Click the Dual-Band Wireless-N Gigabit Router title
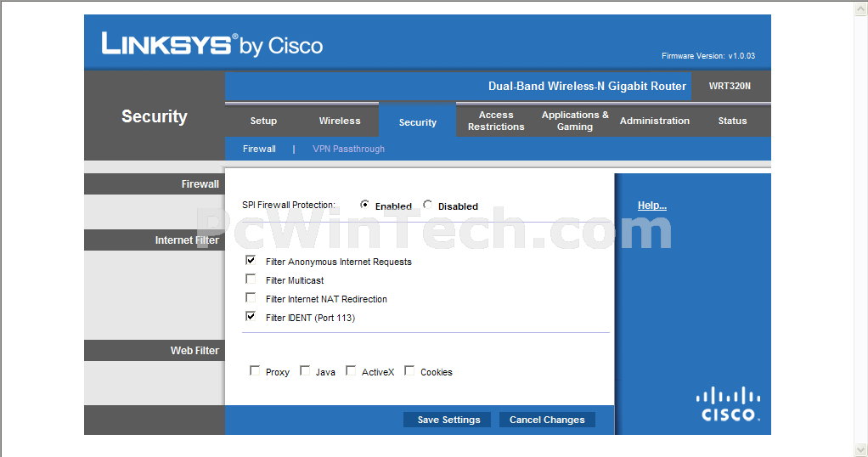This screenshot has width=868, height=457. [x=587, y=87]
